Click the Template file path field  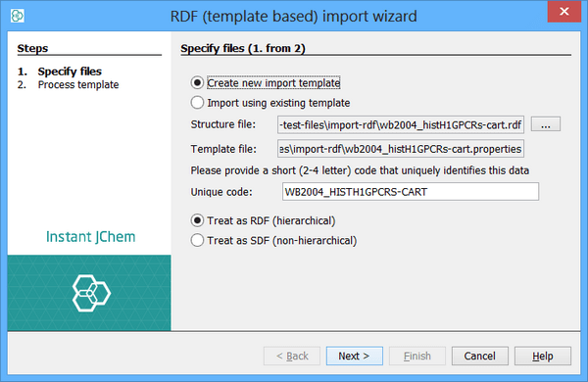(x=401, y=149)
